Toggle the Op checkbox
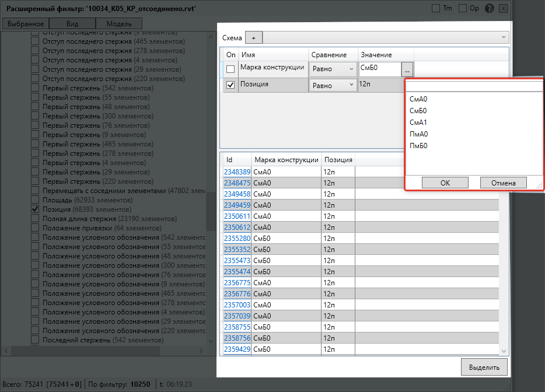This screenshot has width=545, height=392. (x=463, y=8)
